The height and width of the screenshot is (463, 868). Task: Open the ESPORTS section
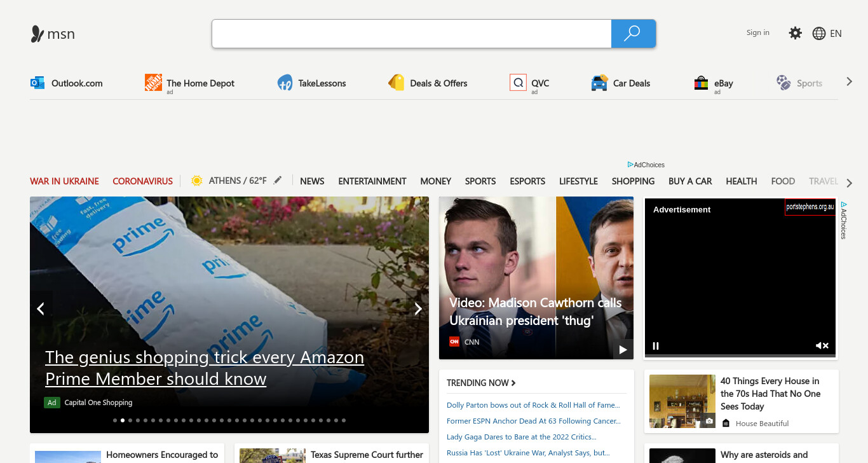click(527, 181)
